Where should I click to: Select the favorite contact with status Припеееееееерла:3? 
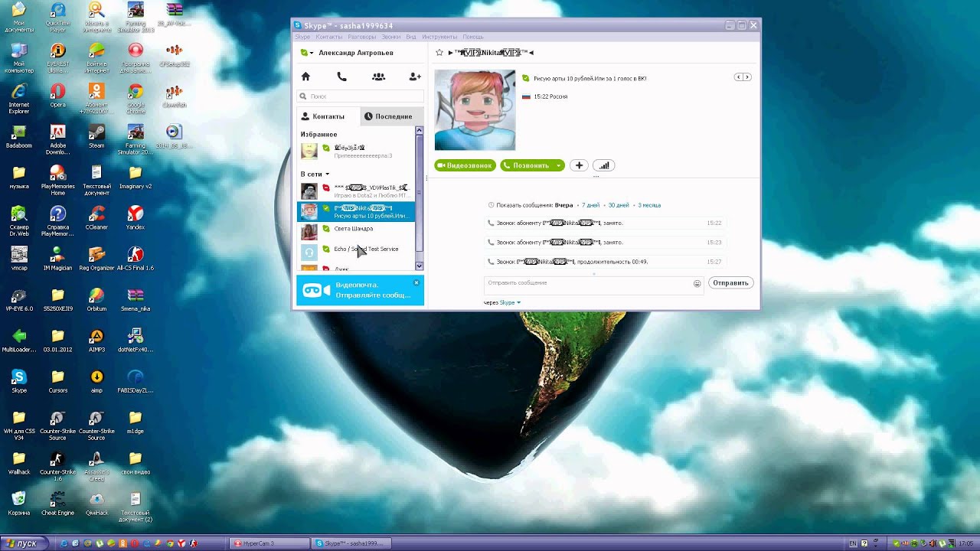pyautogui.click(x=356, y=152)
